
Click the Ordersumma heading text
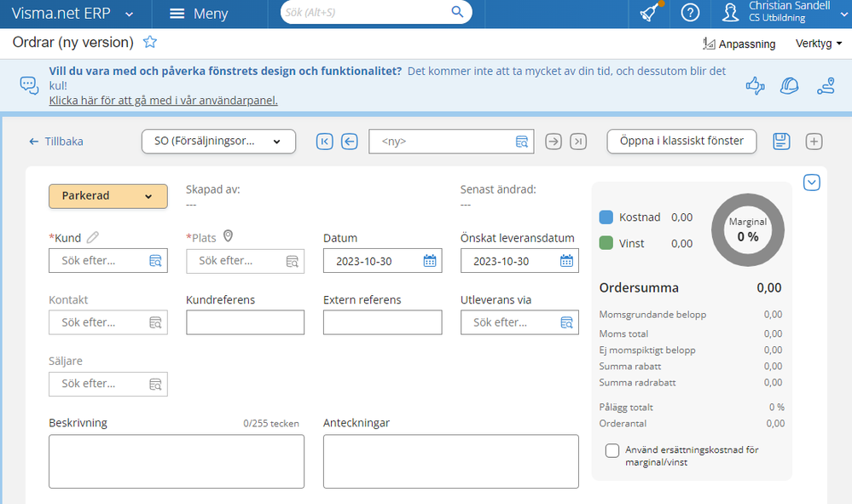[x=639, y=288]
